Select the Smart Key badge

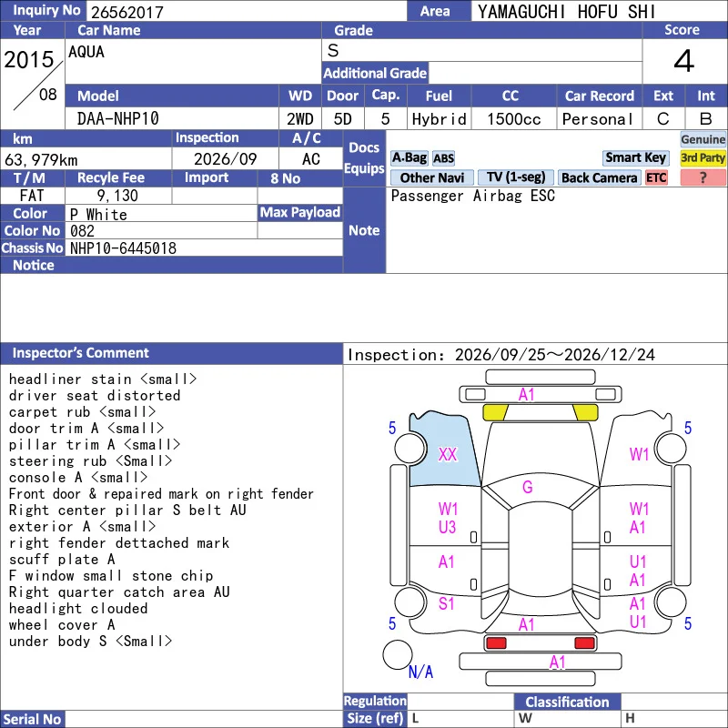[635, 157]
